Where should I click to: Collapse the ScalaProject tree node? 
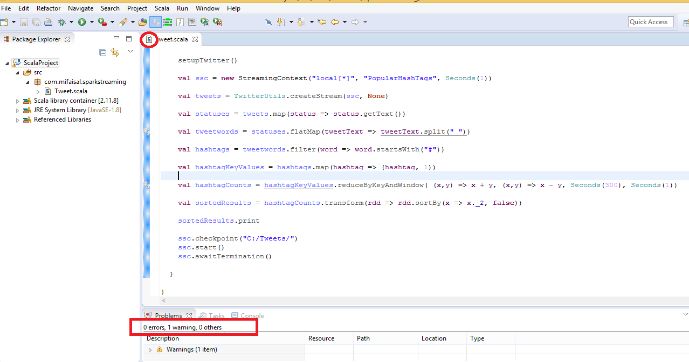pyautogui.click(x=7, y=63)
